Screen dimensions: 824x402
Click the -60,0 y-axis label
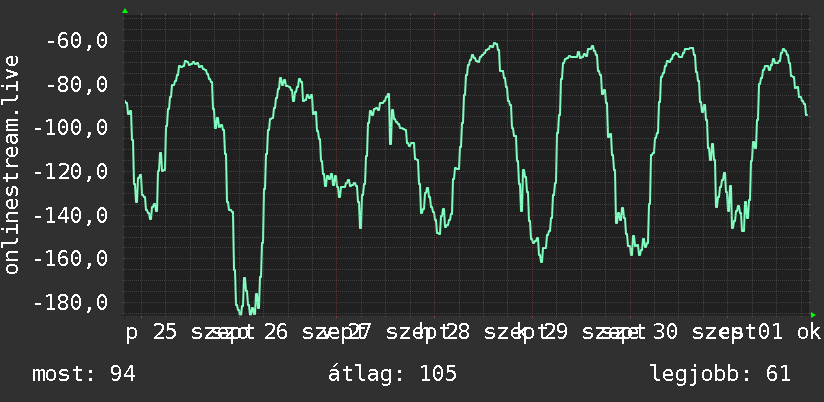[77, 40]
